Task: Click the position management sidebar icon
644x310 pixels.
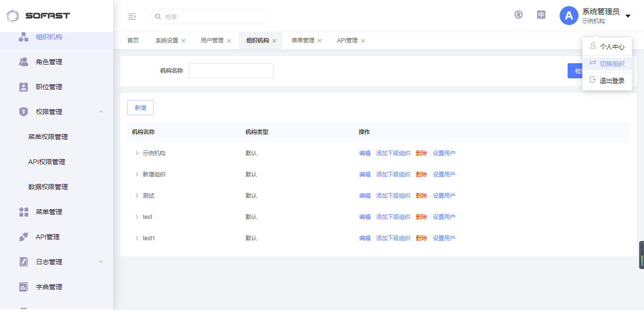Action: [x=24, y=87]
